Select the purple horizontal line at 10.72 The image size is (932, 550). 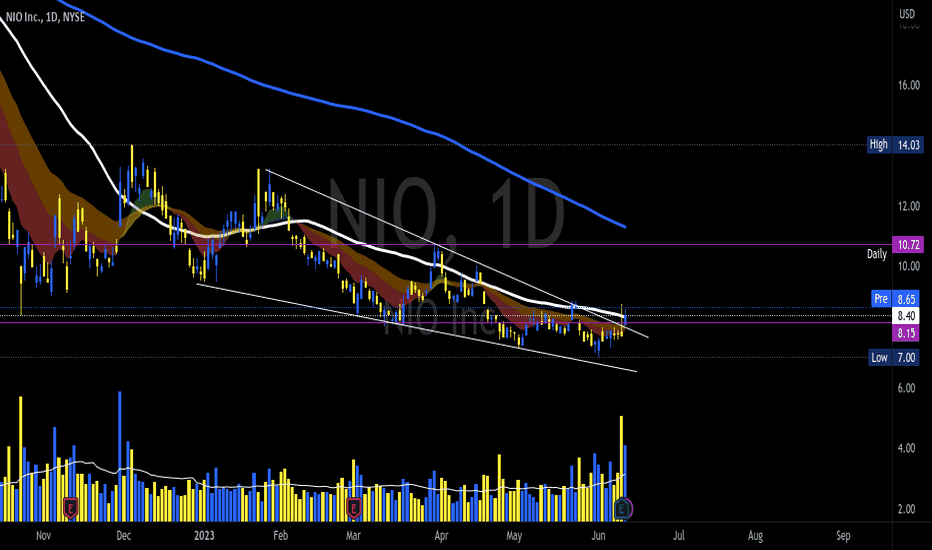[x=446, y=244]
